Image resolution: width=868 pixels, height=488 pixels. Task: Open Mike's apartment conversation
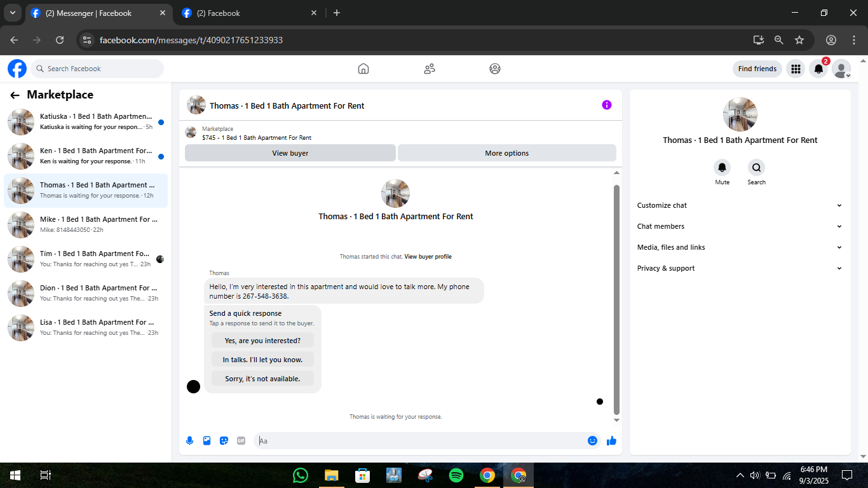tap(86, 225)
